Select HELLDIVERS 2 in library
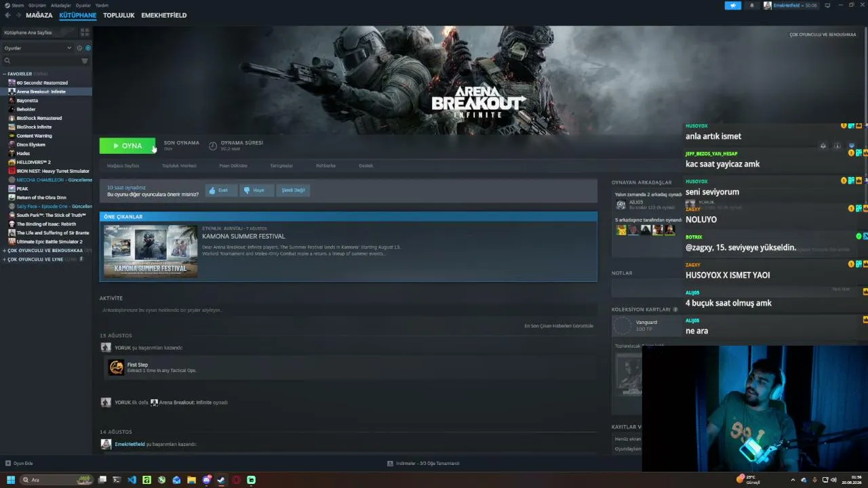Screen dimensions: 868x488 pyautogui.click(x=46, y=162)
